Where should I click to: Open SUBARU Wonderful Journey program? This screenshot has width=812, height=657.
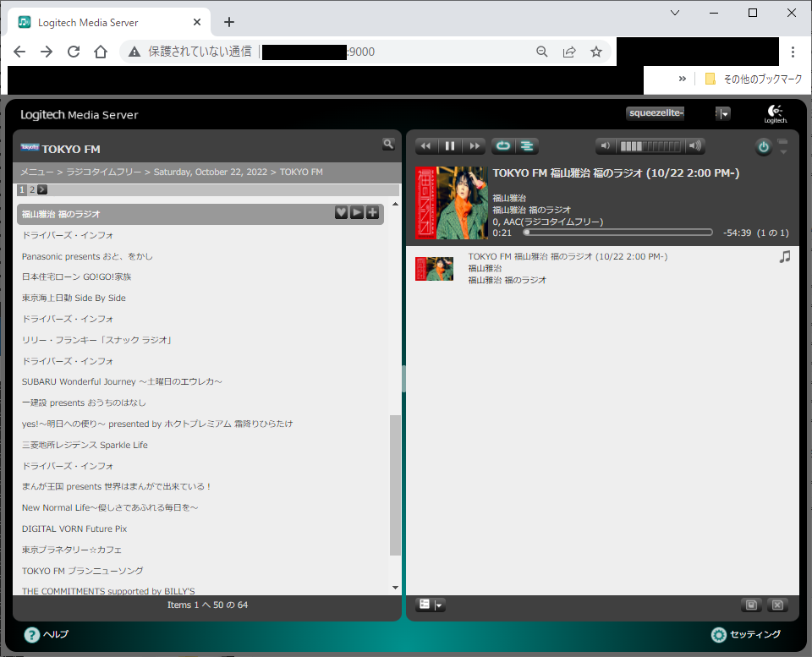(122, 381)
